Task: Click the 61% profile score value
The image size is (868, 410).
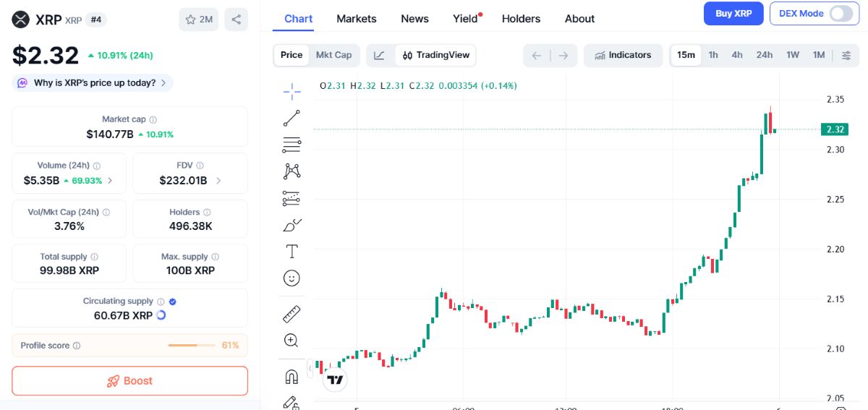Action: 230,346
